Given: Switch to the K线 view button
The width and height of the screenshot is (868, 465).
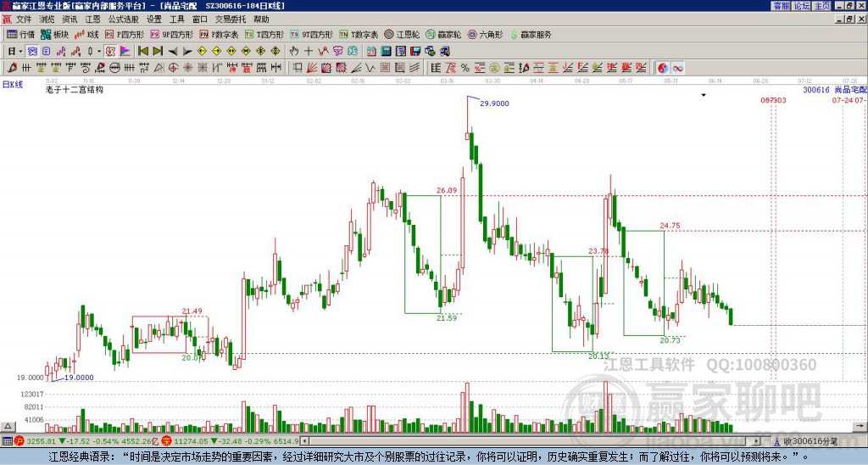Looking at the screenshot, I should [86, 34].
